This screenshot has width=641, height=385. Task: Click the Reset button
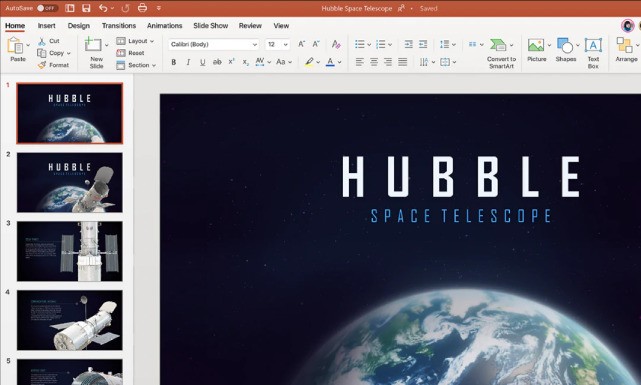130,53
